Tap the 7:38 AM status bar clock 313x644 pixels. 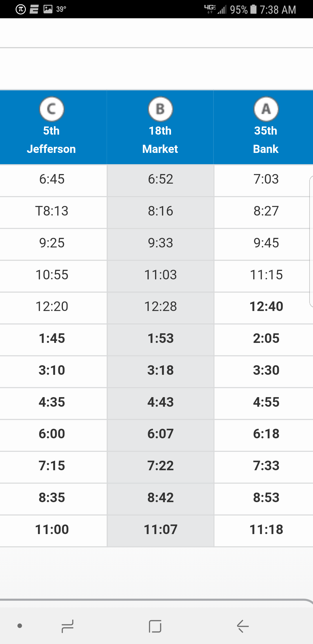click(278, 10)
